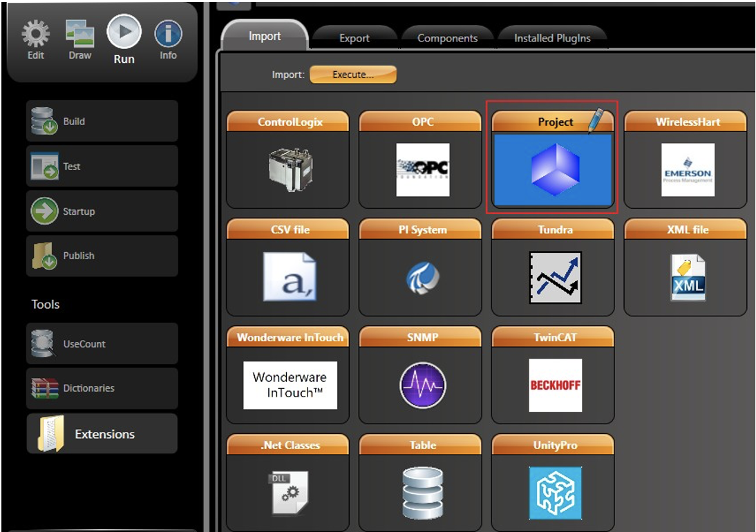Viewport: 756px width, 532px height.
Task: Select the UnityPro import icon
Action: [x=555, y=492]
